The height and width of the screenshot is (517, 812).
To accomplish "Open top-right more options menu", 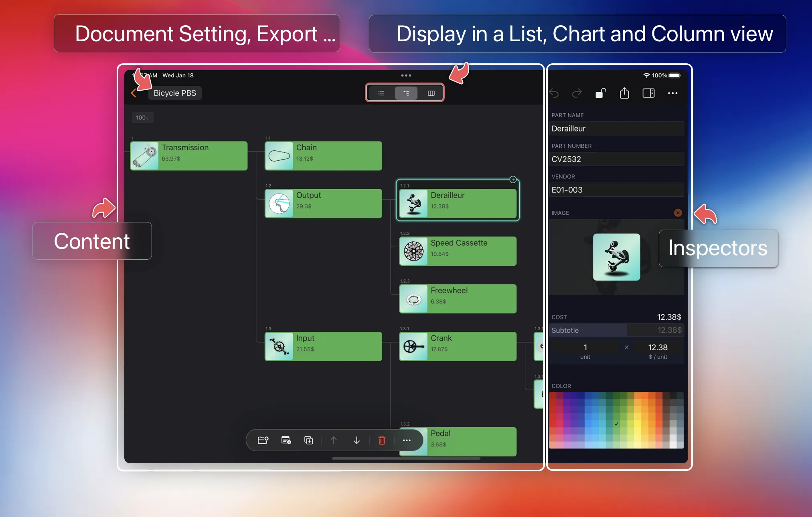I will coord(672,93).
